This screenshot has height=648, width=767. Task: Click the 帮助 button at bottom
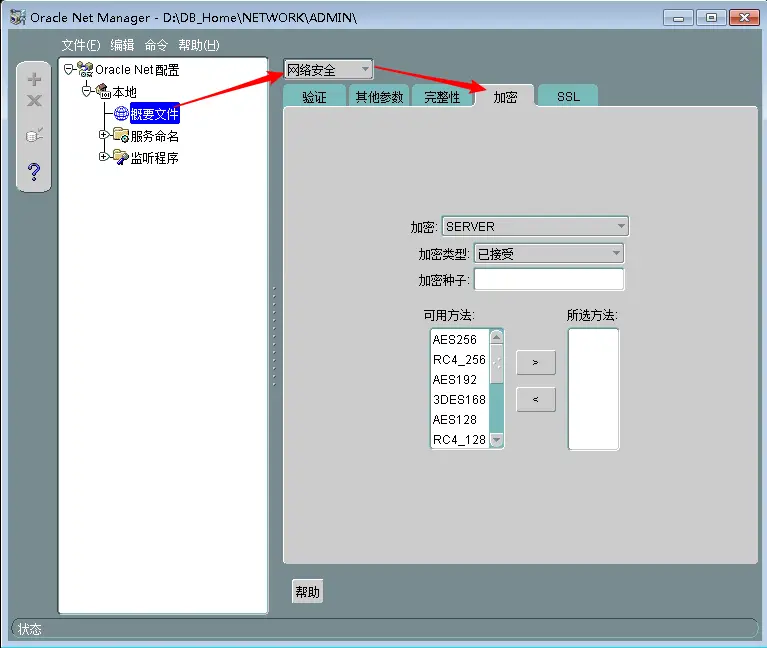point(308,592)
